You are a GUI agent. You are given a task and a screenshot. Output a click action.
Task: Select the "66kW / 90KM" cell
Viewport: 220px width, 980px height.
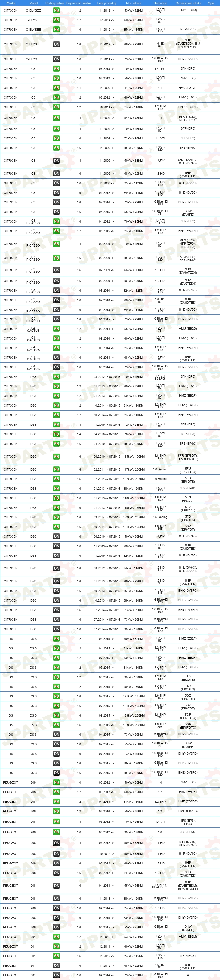(x=133, y=270)
